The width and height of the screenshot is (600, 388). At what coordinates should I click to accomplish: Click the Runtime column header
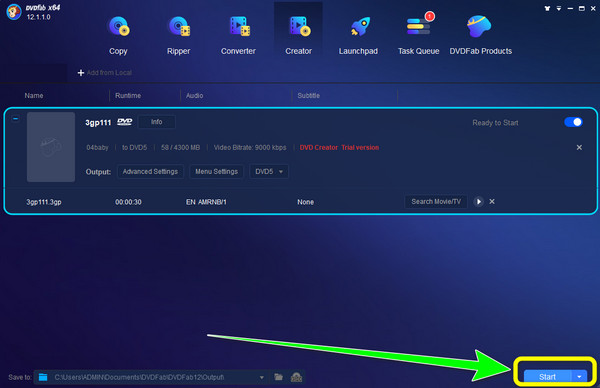(x=128, y=96)
